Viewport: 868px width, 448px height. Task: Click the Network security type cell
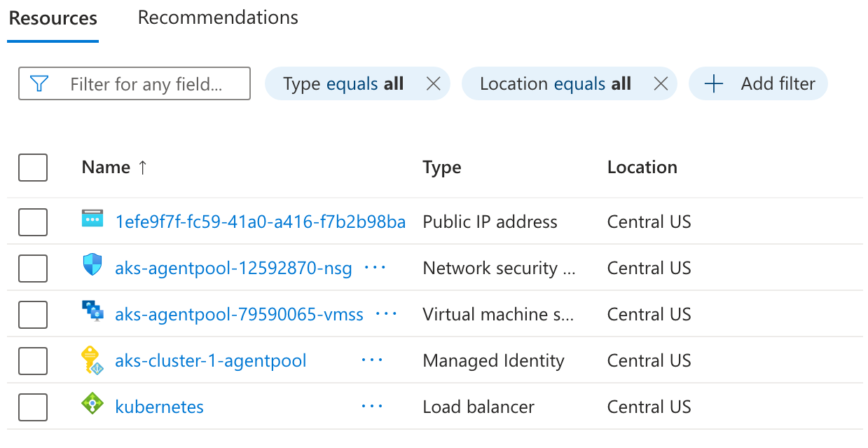pos(500,268)
